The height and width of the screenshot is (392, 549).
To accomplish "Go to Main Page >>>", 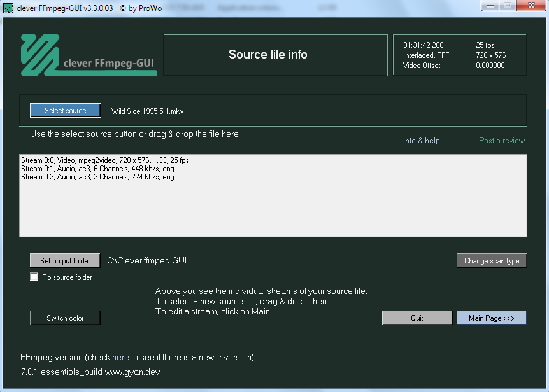I will tap(492, 318).
